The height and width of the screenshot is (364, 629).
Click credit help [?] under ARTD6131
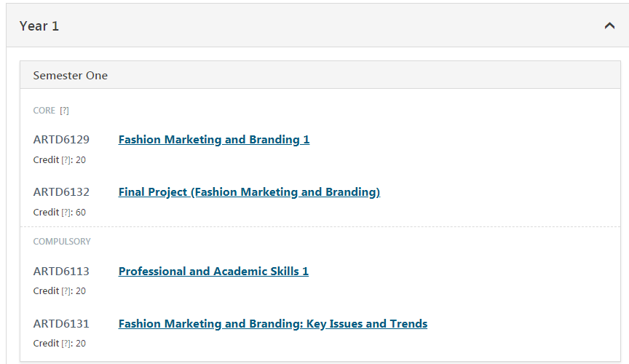pos(66,344)
